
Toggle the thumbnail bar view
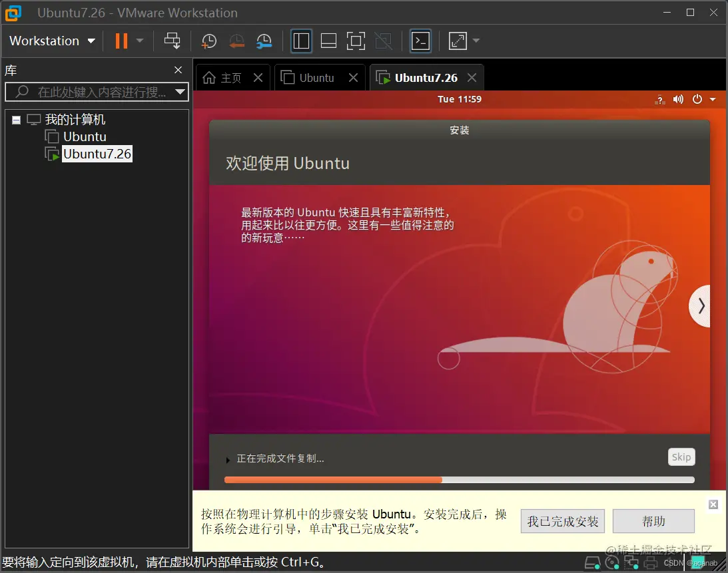pyautogui.click(x=328, y=41)
